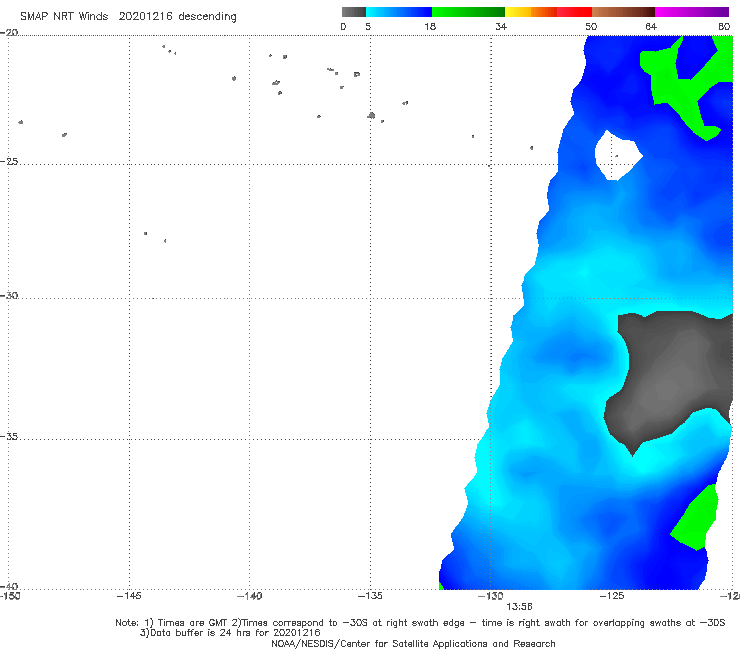The height and width of the screenshot is (650, 740).
Task: Click the brown 50-64 color bar segment
Action: tap(623, 12)
